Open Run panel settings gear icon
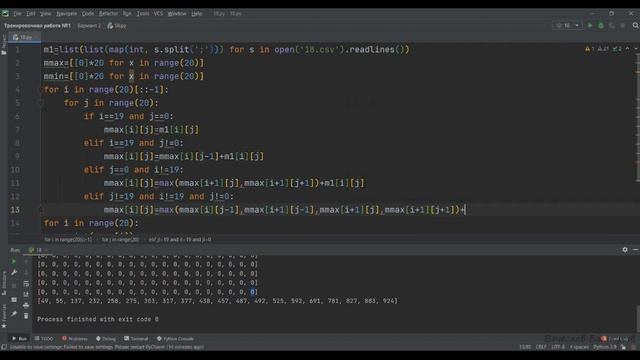This screenshot has width=640, height=360. pos(625,249)
